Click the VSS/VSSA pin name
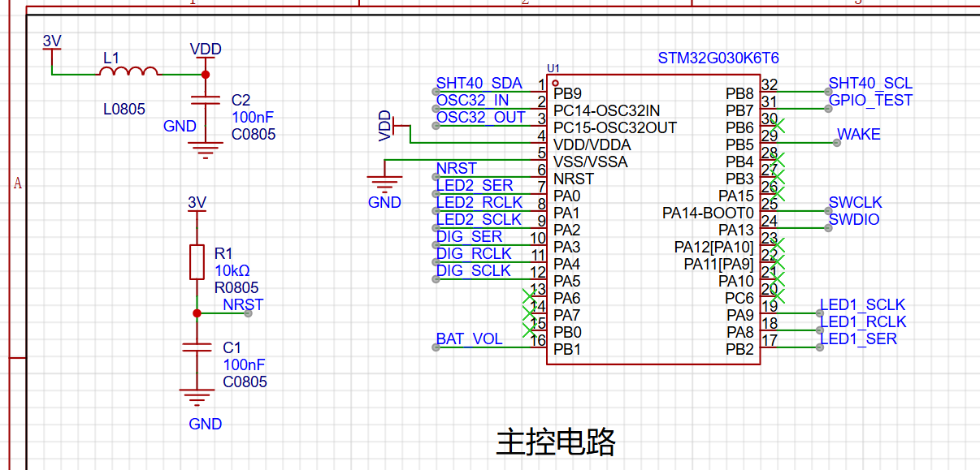Screen dimensions: 980x470 (x=590, y=162)
